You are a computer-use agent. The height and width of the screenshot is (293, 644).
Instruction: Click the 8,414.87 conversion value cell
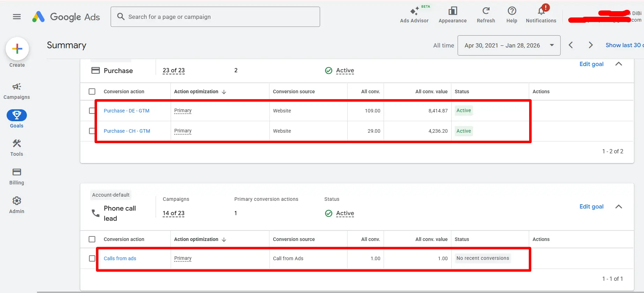click(438, 111)
